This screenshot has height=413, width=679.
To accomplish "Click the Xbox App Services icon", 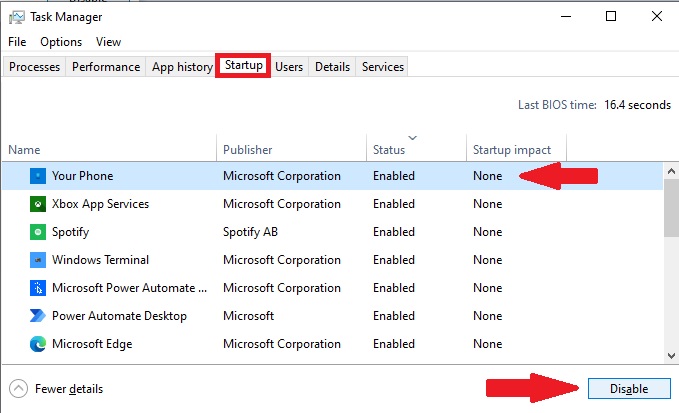I will pyautogui.click(x=38, y=204).
